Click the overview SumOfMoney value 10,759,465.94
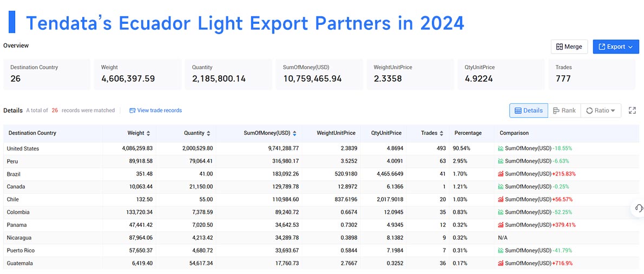 click(x=312, y=79)
